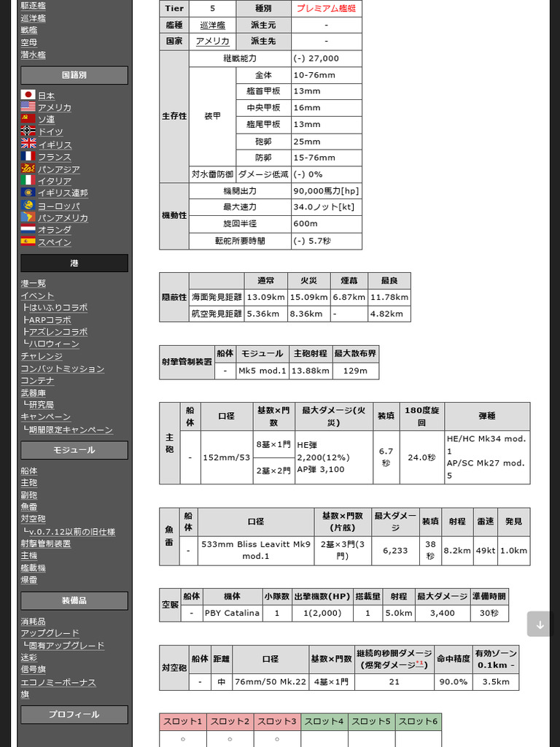Select the プロフィール section header
Viewport: 560px width, 747px height.
click(x=74, y=715)
